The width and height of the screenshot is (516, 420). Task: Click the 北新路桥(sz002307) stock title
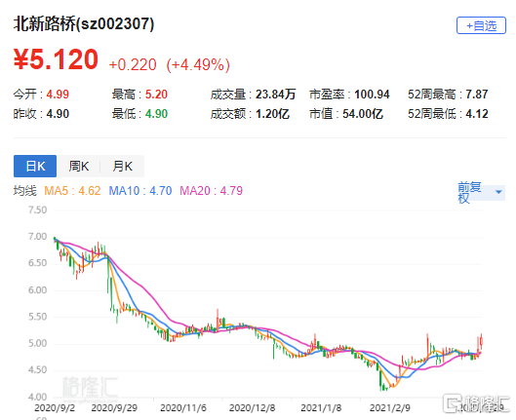click(84, 24)
